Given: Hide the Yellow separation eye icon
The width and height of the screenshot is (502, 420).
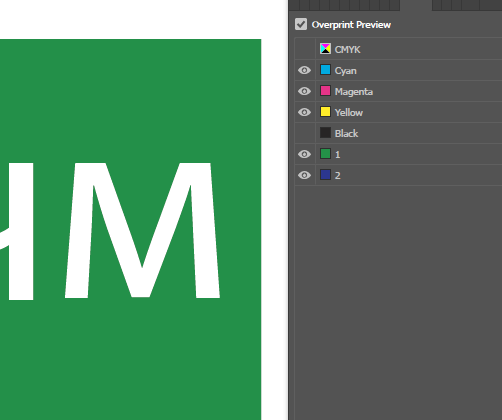Looking at the screenshot, I should [x=304, y=112].
